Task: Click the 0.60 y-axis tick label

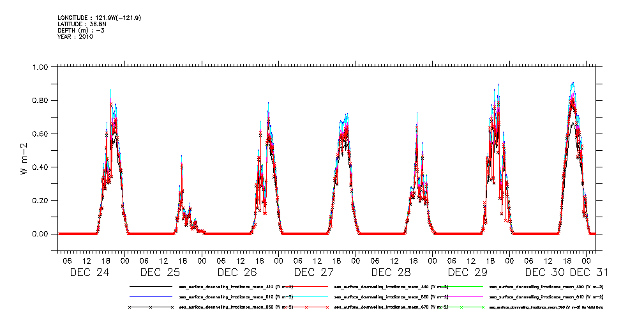Action: pos(40,134)
